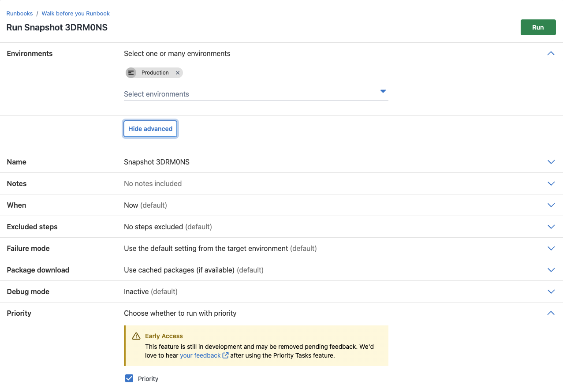
Task: Expand the Failure mode section
Action: coord(551,248)
